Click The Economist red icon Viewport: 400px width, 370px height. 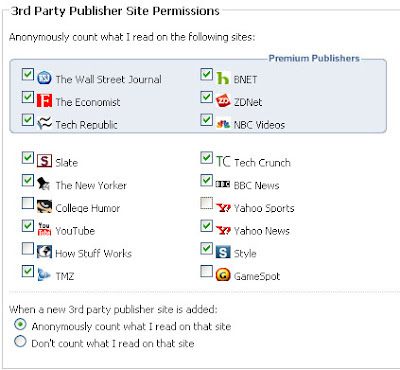point(44,101)
